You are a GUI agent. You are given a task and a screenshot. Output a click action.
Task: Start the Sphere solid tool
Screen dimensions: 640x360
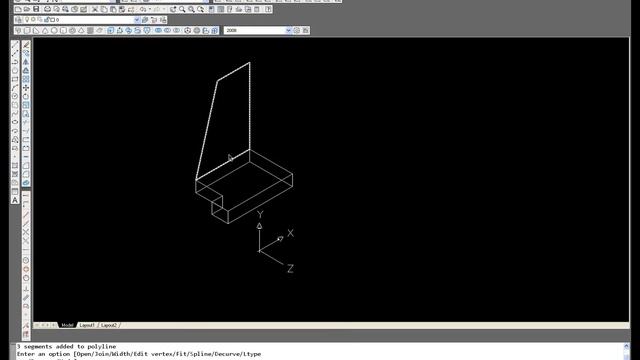coord(54,31)
